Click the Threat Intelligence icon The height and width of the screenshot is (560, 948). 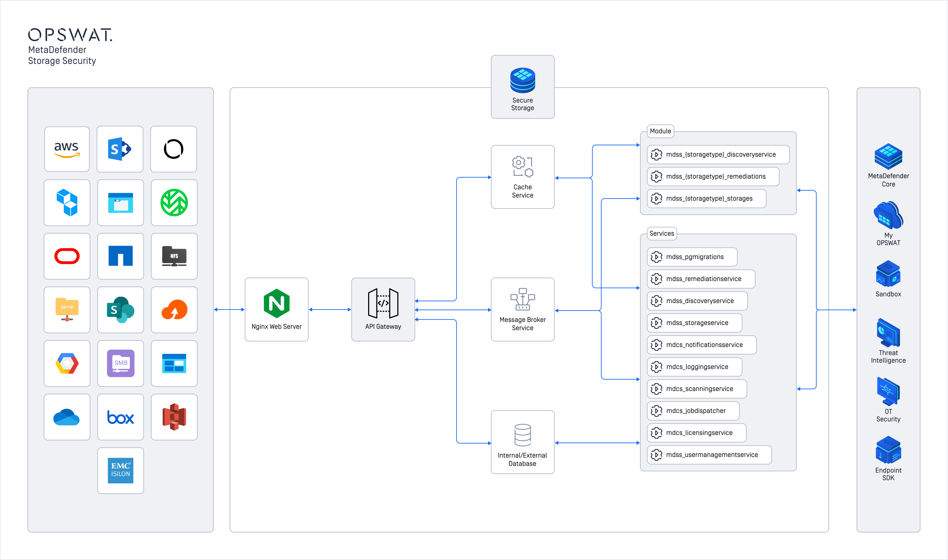click(x=888, y=333)
